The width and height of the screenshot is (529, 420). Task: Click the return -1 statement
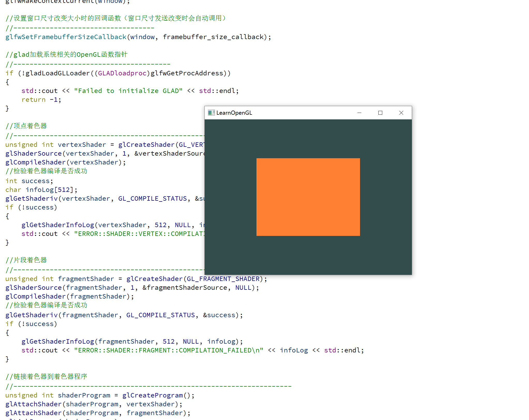pyautogui.click(x=41, y=100)
